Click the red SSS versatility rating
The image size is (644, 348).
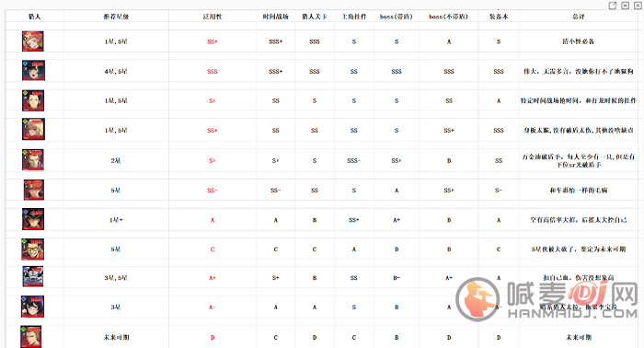pos(213,72)
